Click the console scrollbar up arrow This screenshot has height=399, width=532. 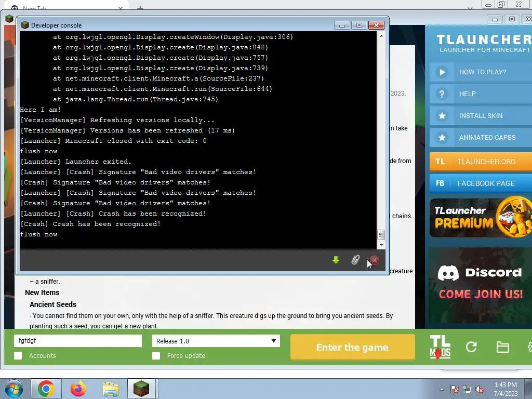(x=381, y=36)
